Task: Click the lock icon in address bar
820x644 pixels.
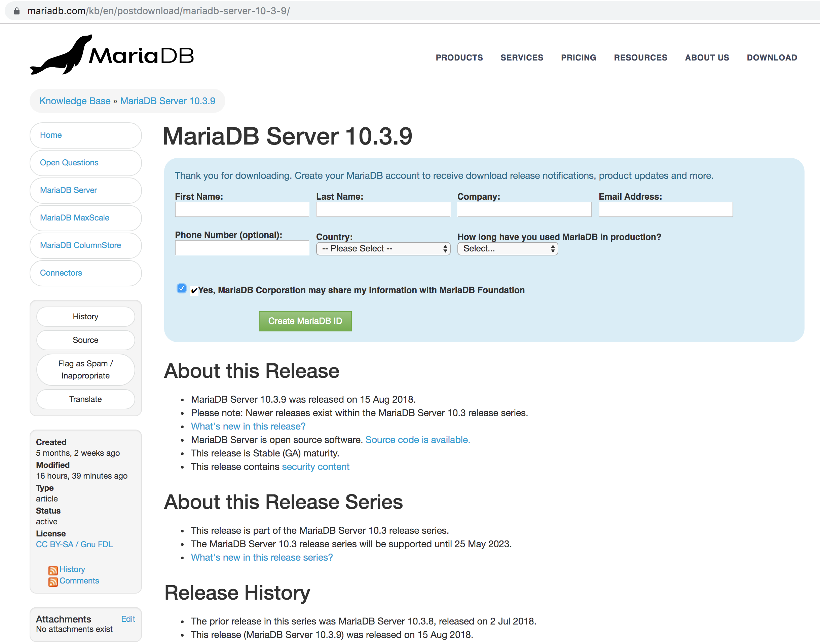Action: point(16,11)
